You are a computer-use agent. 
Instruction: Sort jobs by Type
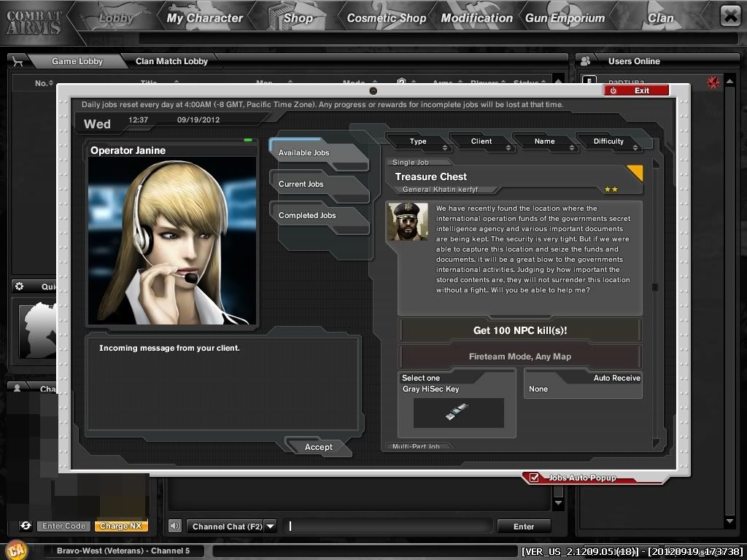tap(418, 141)
